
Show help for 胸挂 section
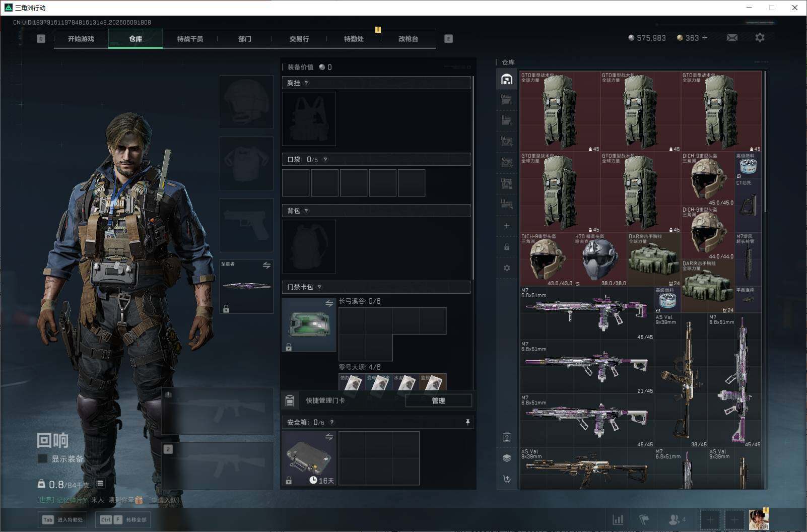coord(306,83)
